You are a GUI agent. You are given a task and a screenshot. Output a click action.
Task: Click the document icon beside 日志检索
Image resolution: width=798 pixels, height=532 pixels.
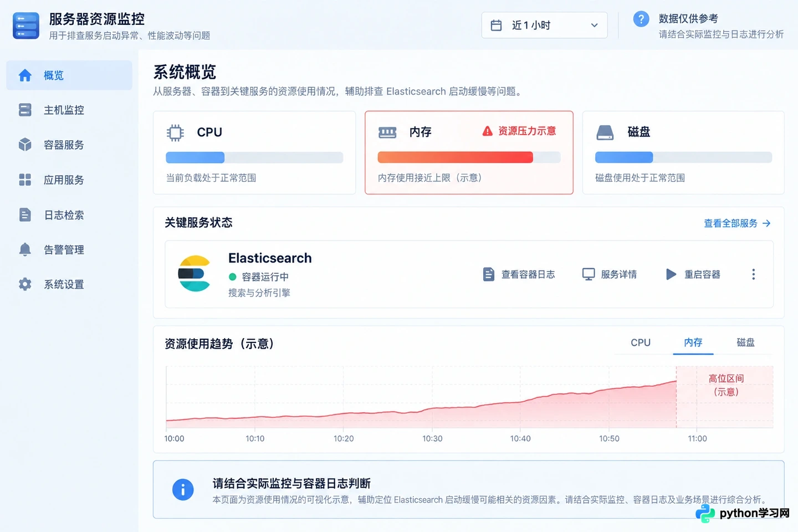point(25,214)
